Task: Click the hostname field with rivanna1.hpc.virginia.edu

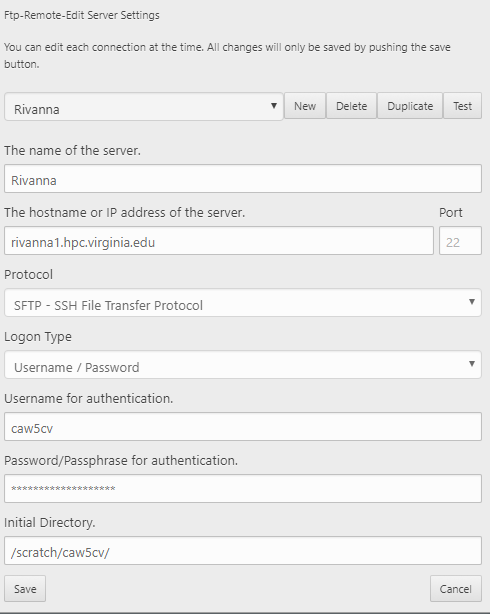Action: click(219, 240)
